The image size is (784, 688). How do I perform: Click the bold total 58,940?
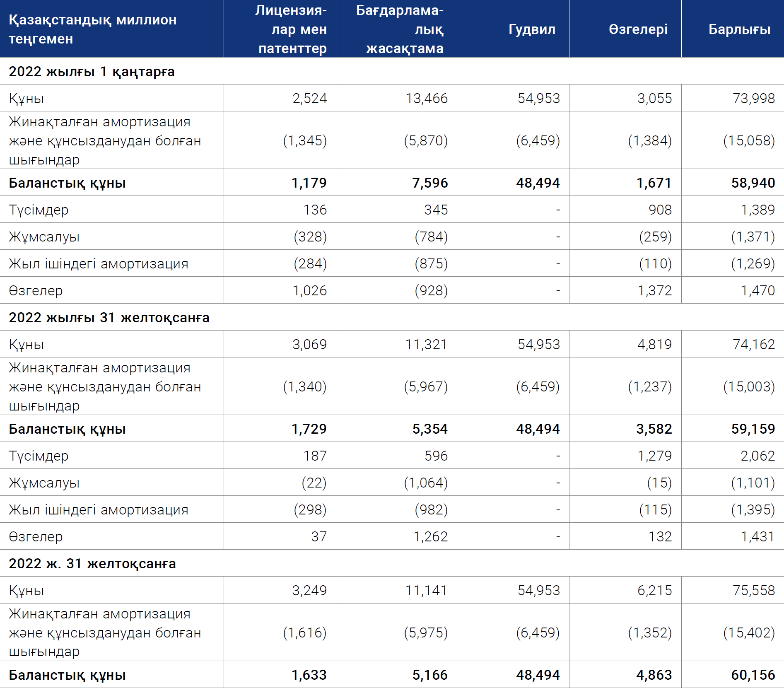(753, 183)
